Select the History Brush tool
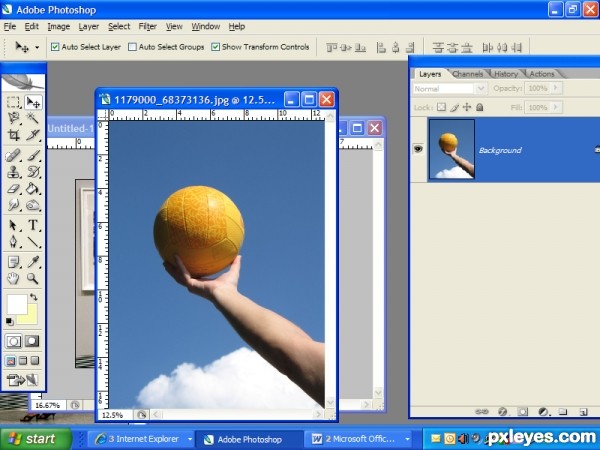This screenshot has width=600, height=450. pyautogui.click(x=33, y=172)
